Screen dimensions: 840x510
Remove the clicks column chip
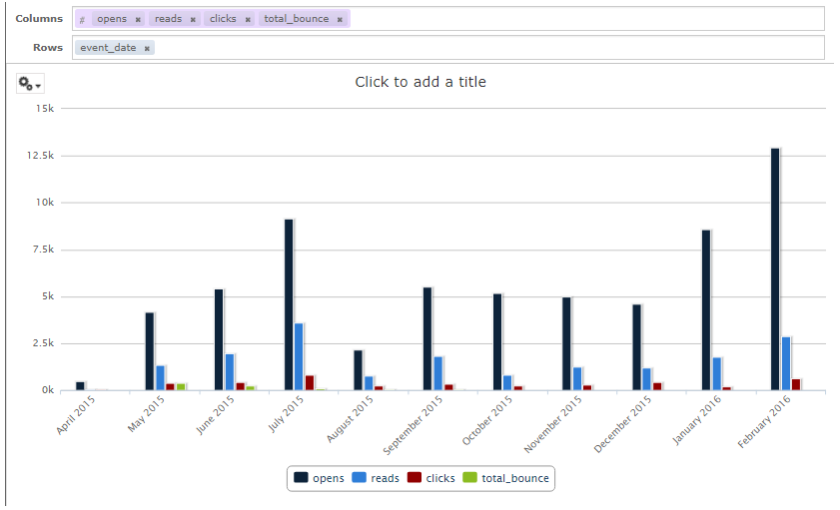(248, 19)
